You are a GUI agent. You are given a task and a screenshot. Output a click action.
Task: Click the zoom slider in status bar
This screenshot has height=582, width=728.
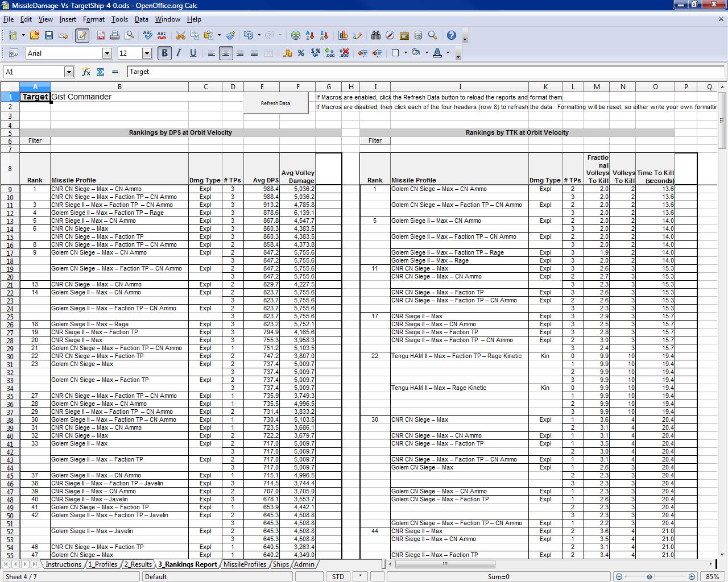click(x=650, y=576)
